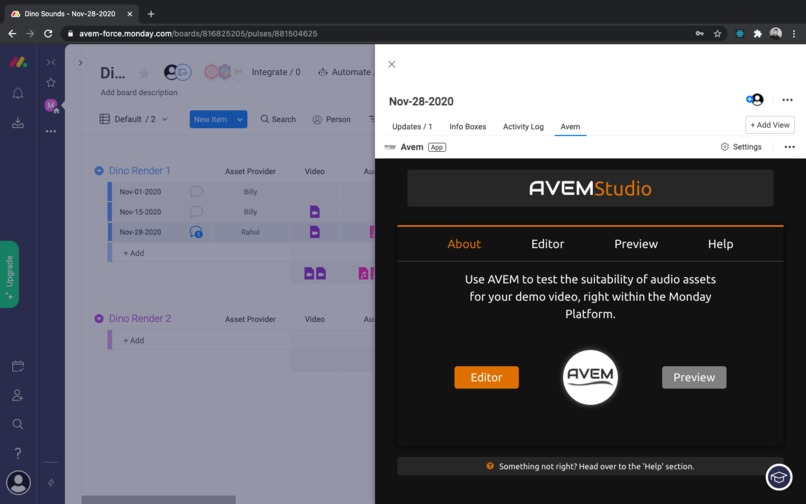Expand the sidebar with the chevron arrow

[x=80, y=63]
